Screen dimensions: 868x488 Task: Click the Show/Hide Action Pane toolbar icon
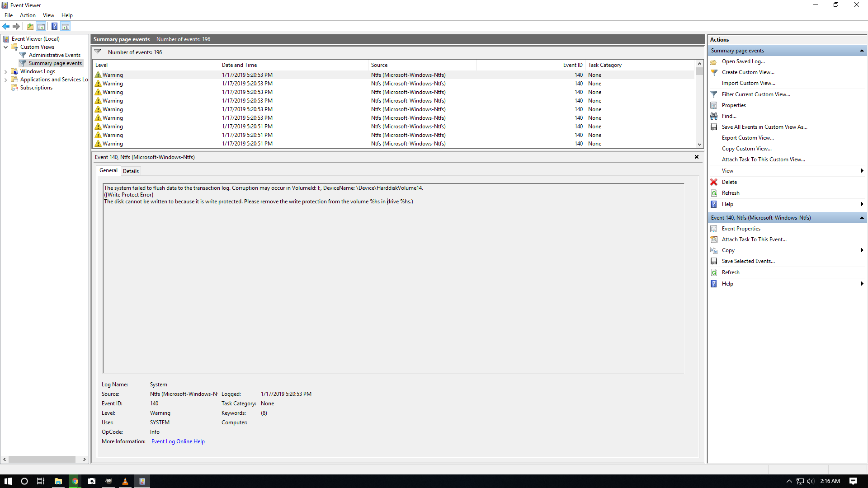tap(66, 26)
